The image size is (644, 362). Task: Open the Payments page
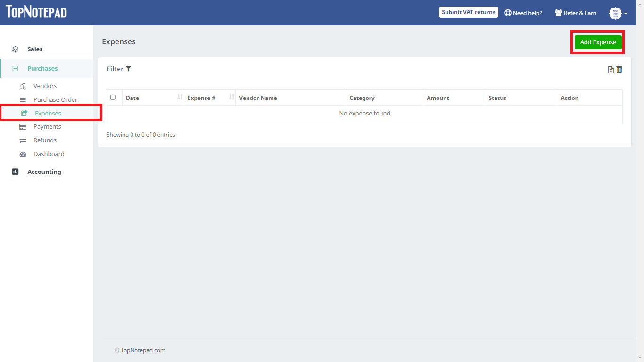(x=47, y=126)
